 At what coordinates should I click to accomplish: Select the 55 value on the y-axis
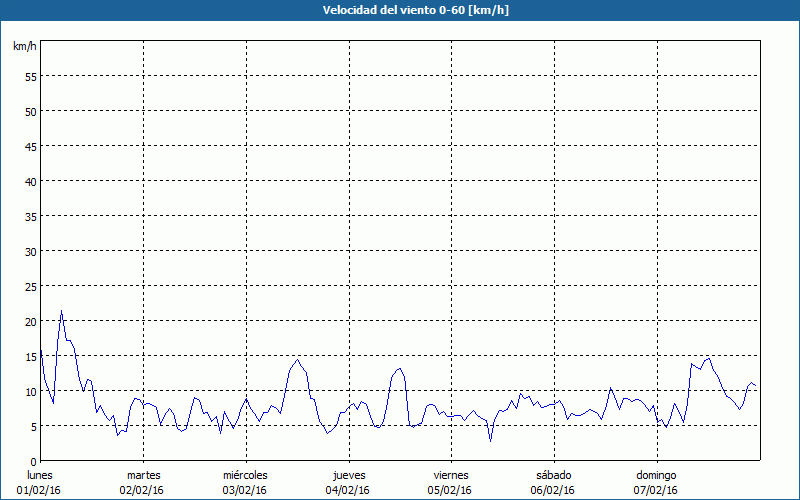pyautogui.click(x=30, y=76)
